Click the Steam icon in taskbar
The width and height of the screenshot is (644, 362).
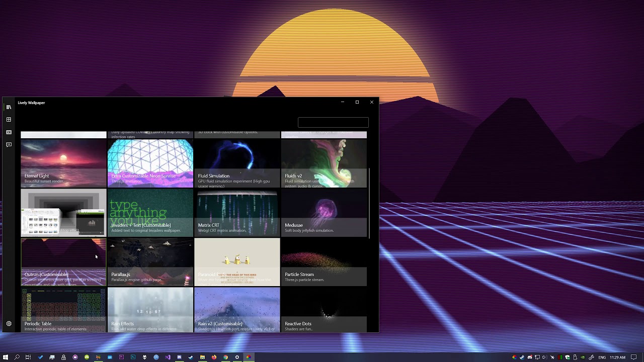[x=191, y=357]
